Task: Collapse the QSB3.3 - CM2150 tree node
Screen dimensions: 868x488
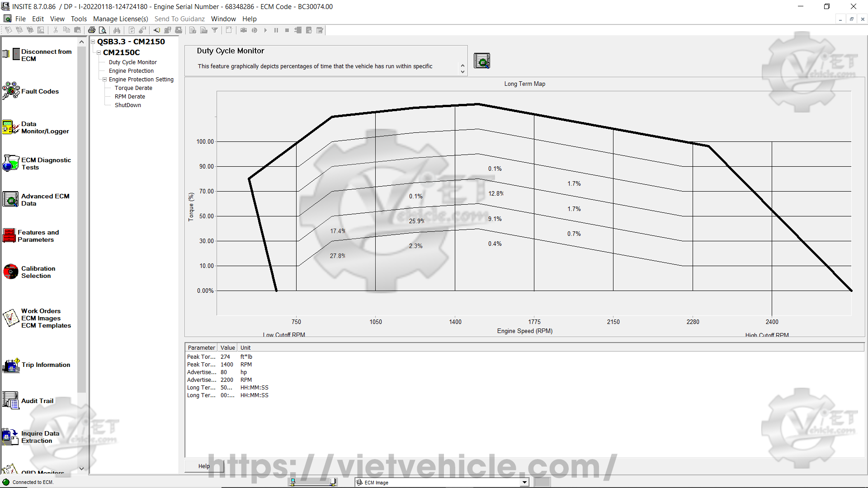Action: 93,42
